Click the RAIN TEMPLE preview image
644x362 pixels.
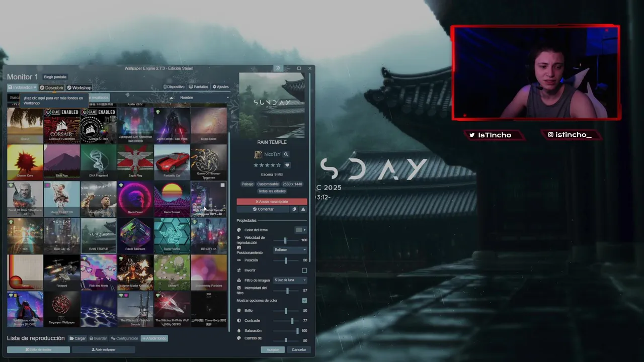[x=272, y=105]
